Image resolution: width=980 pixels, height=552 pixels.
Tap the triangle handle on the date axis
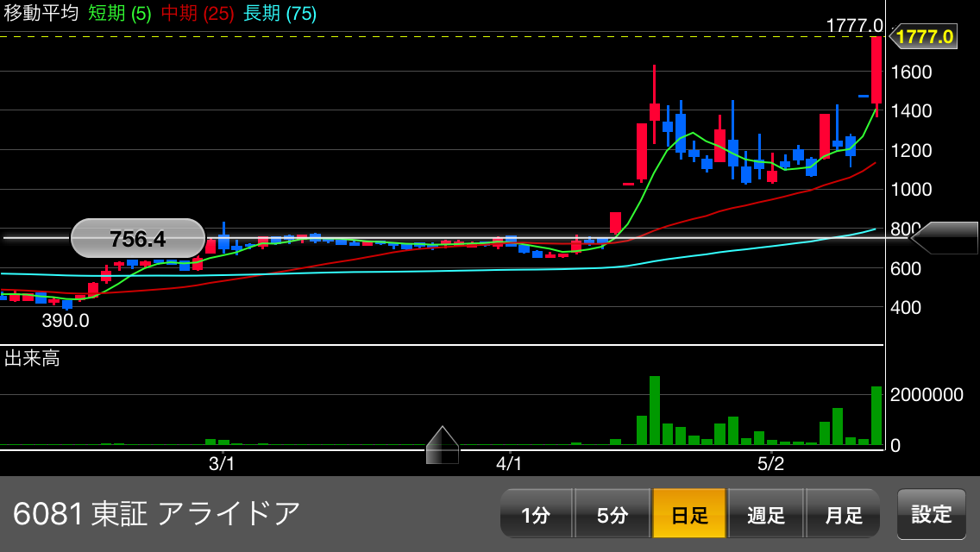point(443,445)
